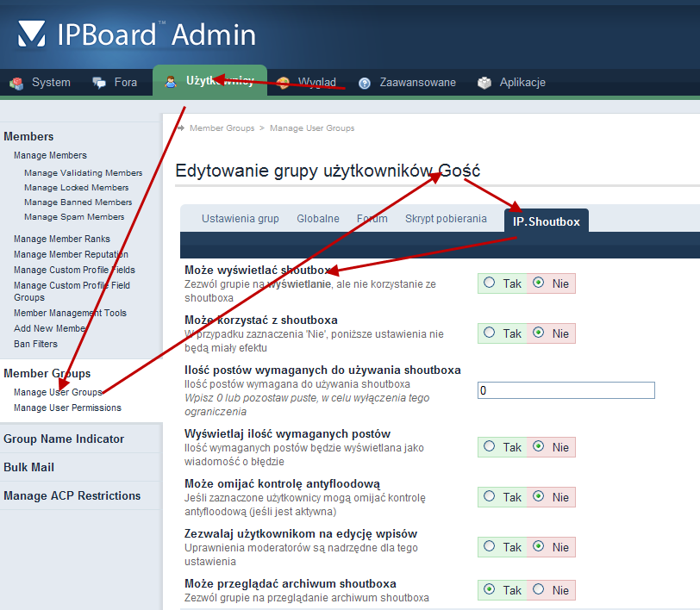Click the Zaawansowane gear icon
Screen dimensions: 700x610
click(365, 83)
